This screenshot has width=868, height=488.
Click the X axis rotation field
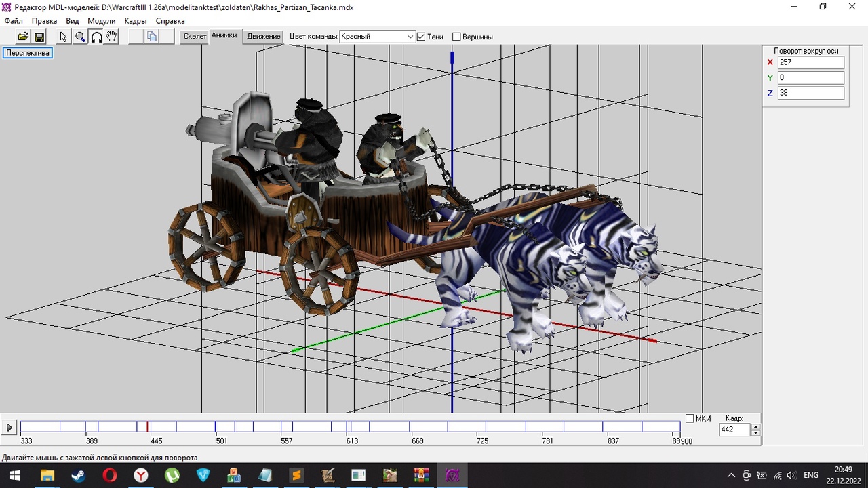tap(810, 62)
